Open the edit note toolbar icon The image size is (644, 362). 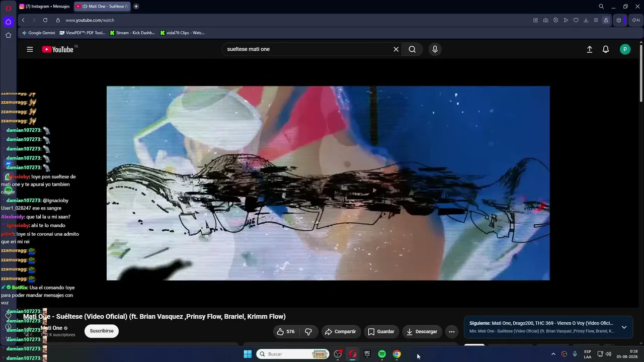pos(536,20)
